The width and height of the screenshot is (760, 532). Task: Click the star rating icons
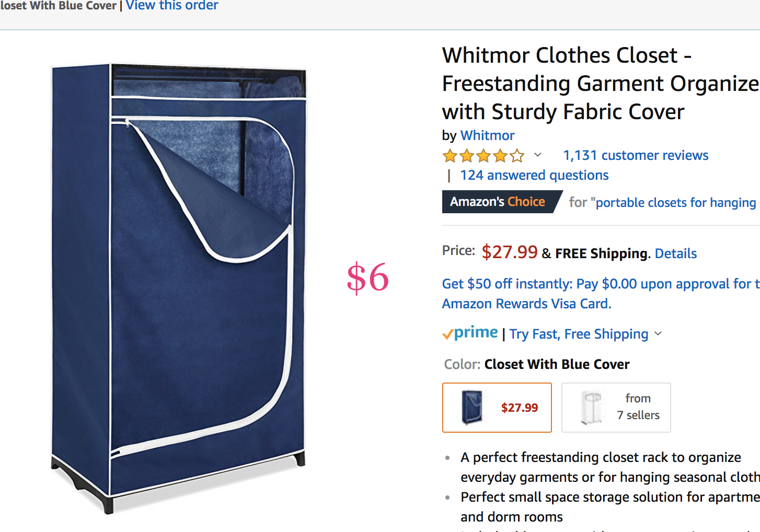pyautogui.click(x=483, y=156)
